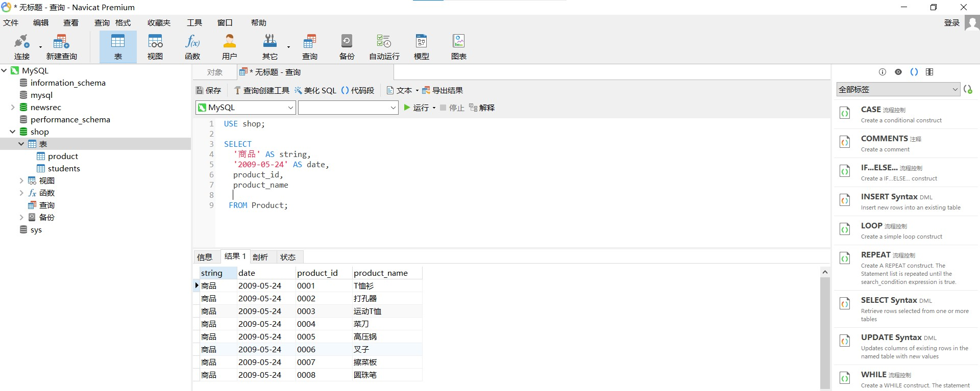Image resolution: width=980 pixels, height=391 pixels.
Task: Select the students table in tree
Action: tap(64, 168)
